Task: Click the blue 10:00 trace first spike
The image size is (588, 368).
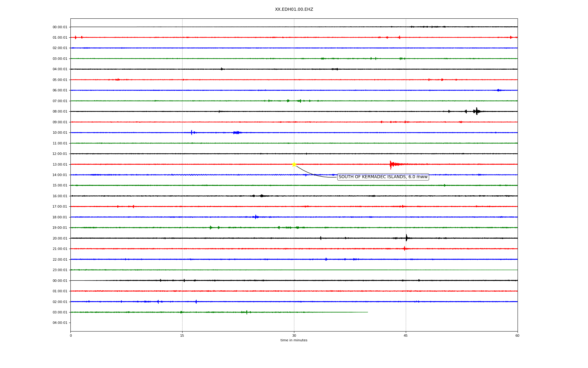Action: pyautogui.click(x=191, y=132)
